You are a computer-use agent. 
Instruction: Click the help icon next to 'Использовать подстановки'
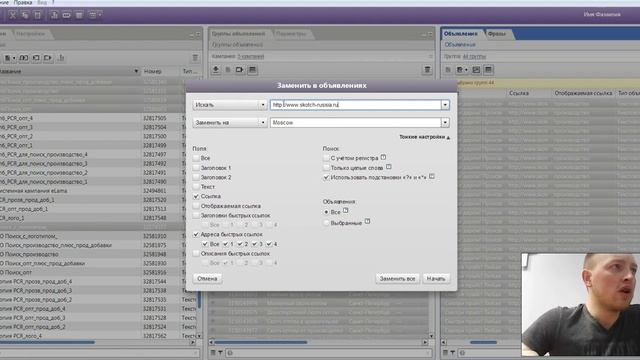[x=432, y=176]
